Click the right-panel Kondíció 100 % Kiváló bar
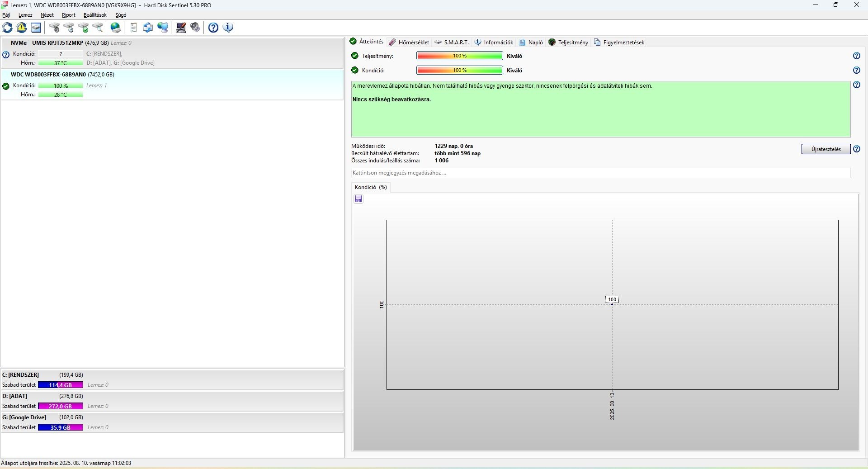 click(460, 71)
